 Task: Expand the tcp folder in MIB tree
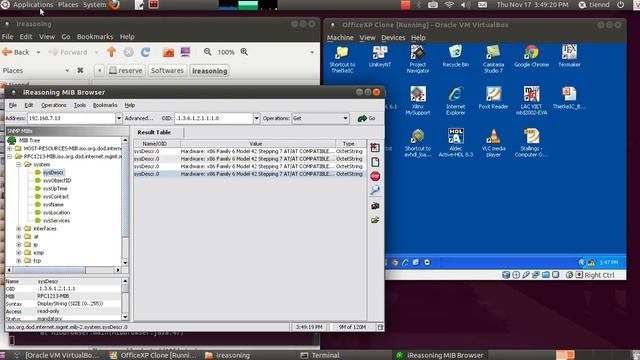pyautogui.click(x=19, y=260)
